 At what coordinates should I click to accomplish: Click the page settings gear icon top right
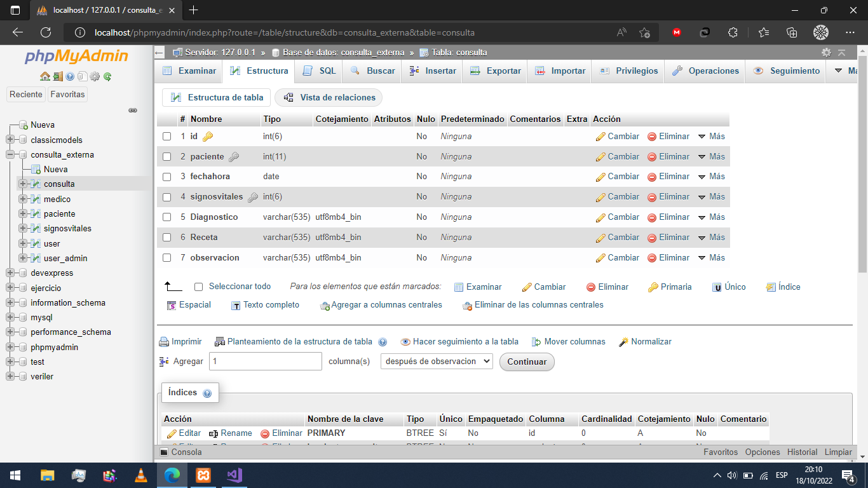coord(826,52)
